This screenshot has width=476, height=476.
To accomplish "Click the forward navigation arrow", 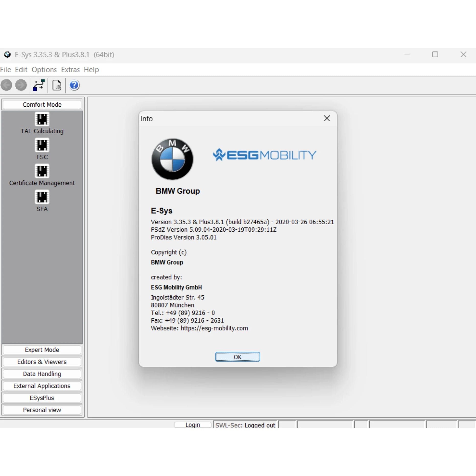I will click(x=21, y=85).
